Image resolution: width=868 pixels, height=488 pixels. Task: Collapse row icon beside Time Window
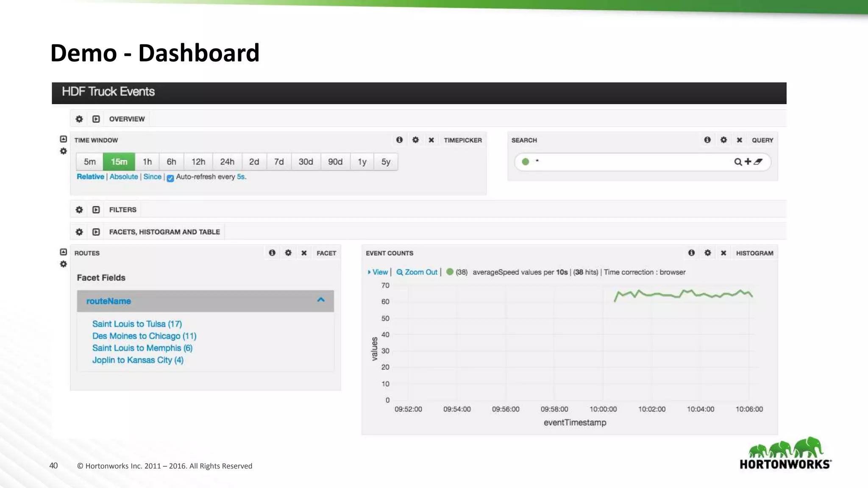[x=63, y=139]
